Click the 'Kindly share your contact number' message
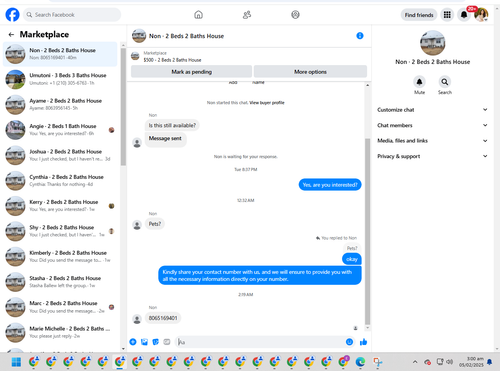The width and height of the screenshot is (500, 371). [260, 276]
